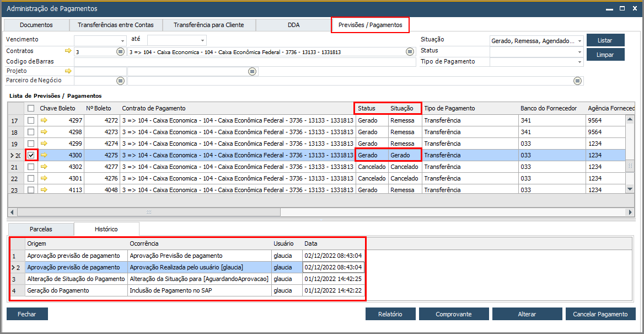
Task: Open the choose-from-list icon in the Projeto description field
Action: point(252,72)
